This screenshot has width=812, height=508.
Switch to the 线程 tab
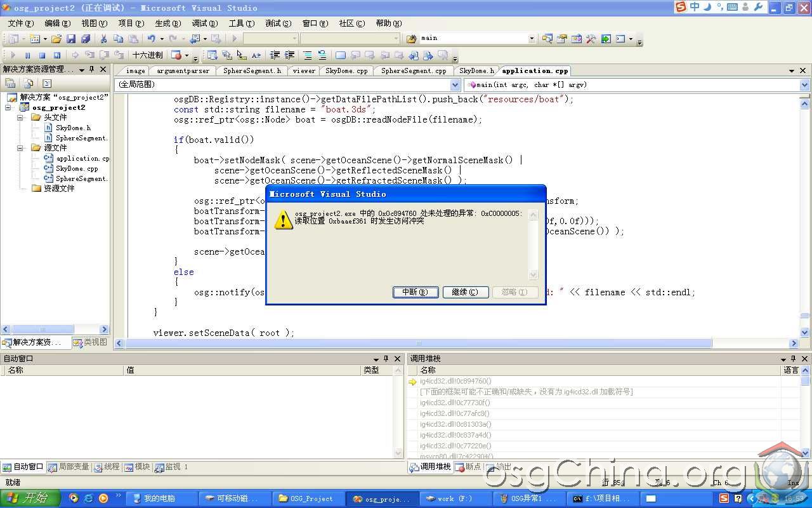(x=107, y=467)
